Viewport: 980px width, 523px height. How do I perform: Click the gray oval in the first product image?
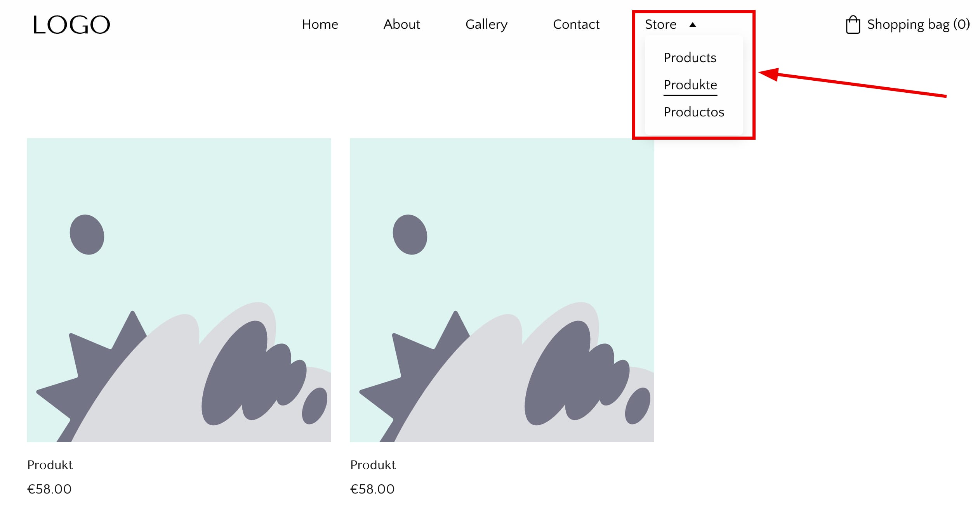click(87, 234)
